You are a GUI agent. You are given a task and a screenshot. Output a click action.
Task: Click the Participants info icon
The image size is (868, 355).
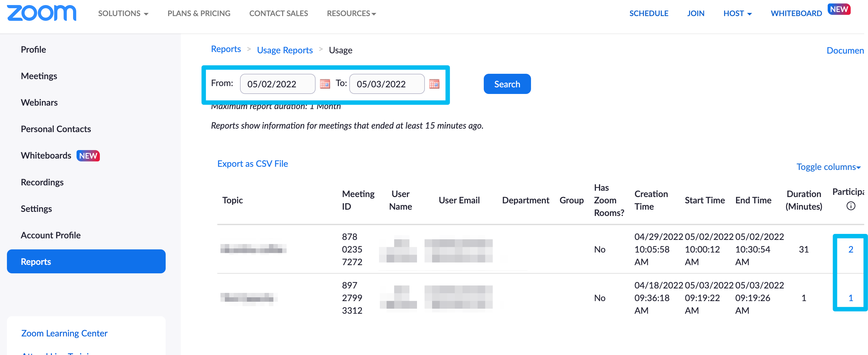click(850, 206)
